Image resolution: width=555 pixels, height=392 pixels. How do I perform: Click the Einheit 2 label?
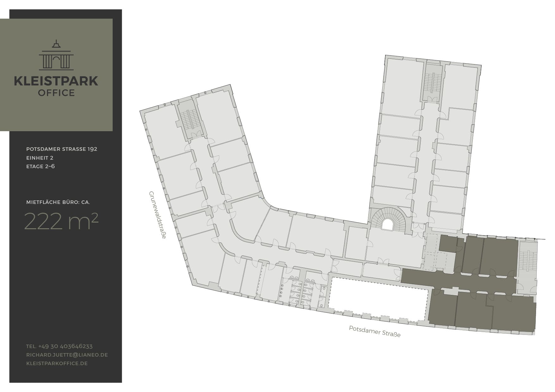click(x=40, y=158)
